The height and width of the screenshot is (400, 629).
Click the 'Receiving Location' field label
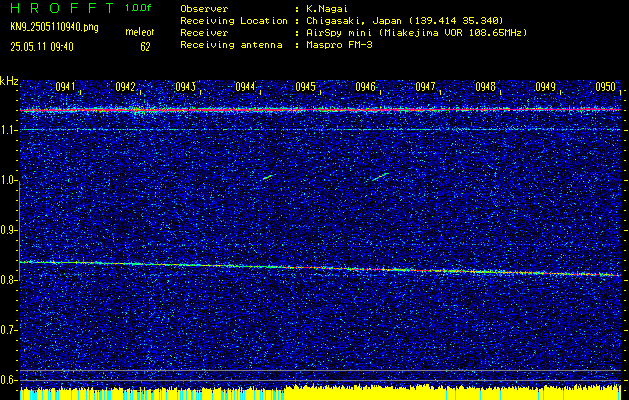coord(234,21)
